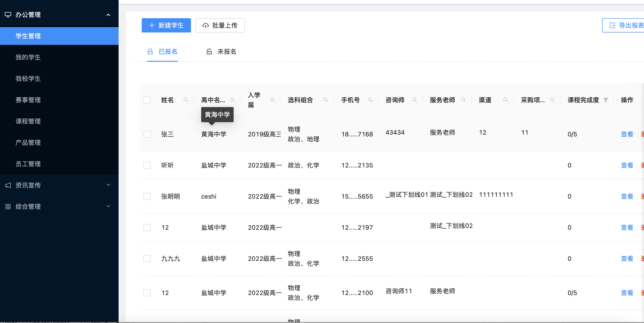Click 查看 in the 12.....2197 row
644x323 pixels.
(x=627, y=227)
